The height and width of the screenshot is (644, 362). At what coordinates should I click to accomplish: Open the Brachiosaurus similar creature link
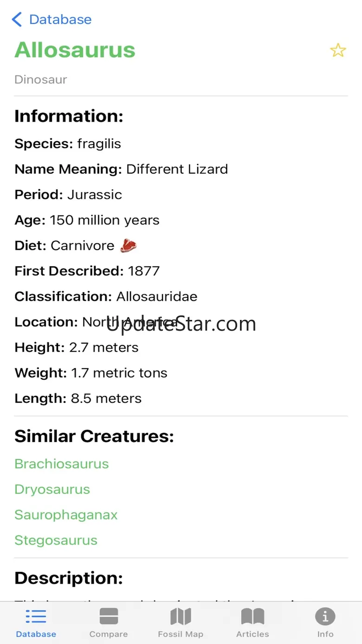click(x=62, y=464)
